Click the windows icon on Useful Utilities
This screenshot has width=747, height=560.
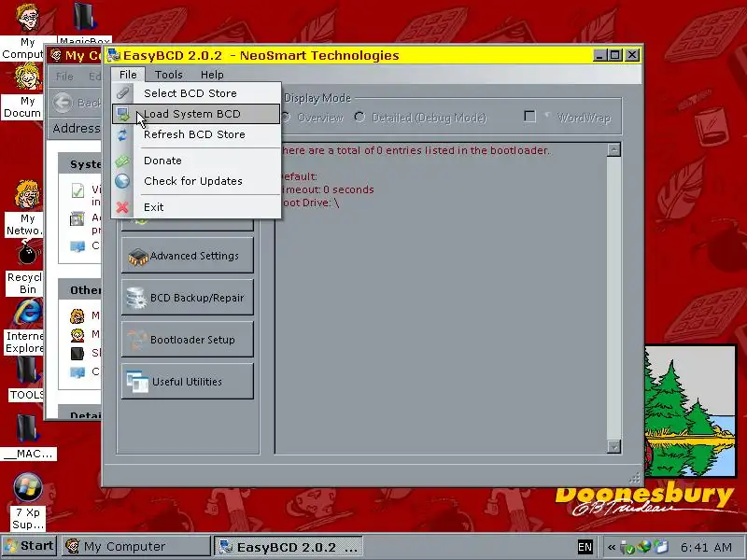137,382
